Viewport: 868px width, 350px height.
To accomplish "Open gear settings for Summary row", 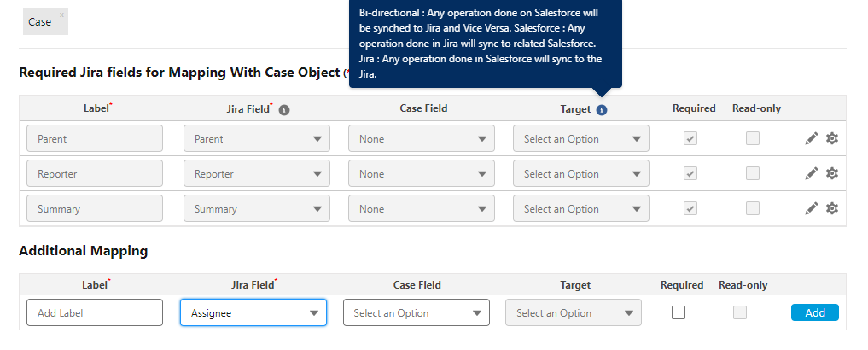I will 831,208.
